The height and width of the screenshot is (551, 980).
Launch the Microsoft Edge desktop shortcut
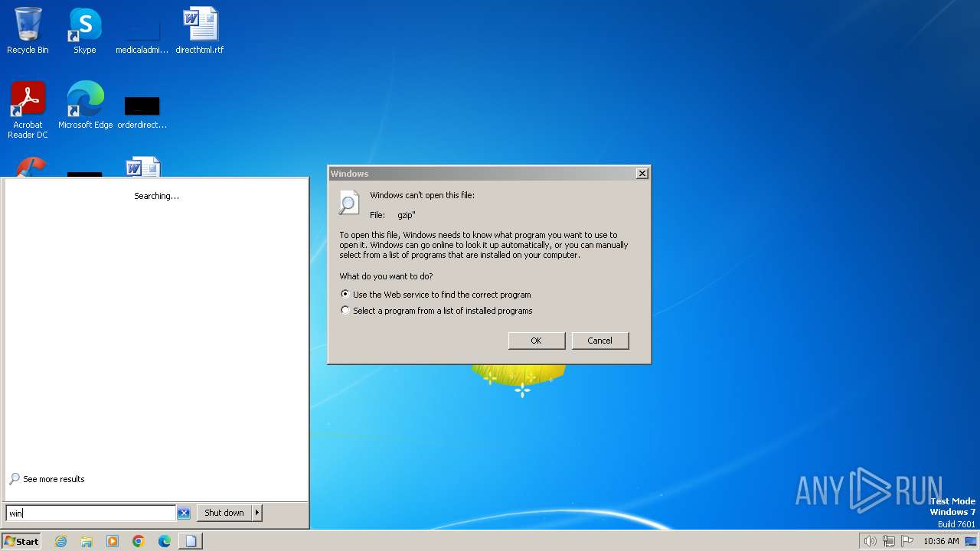pyautogui.click(x=85, y=106)
